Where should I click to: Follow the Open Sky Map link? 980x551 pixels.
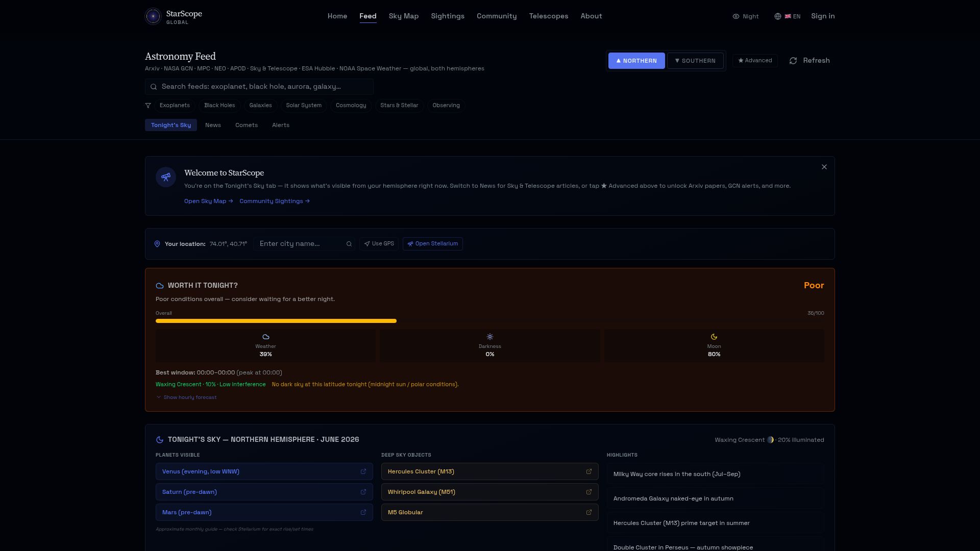click(x=209, y=201)
